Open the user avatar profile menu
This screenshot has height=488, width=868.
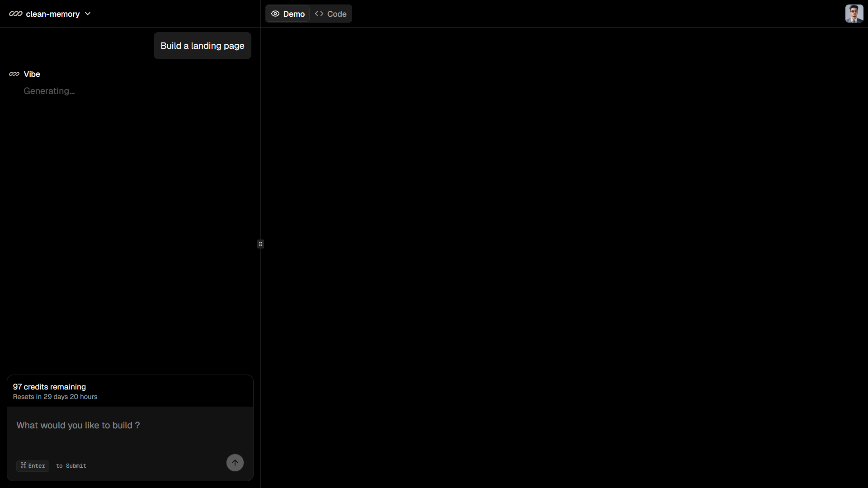tap(854, 14)
